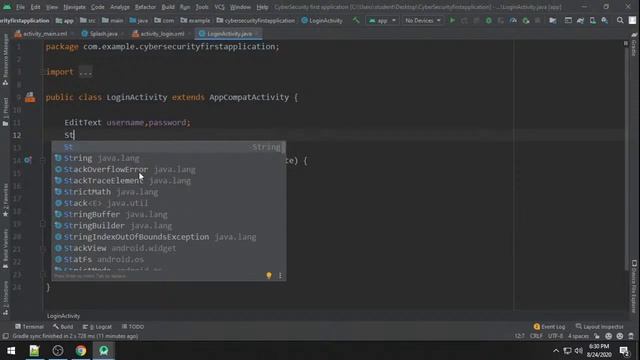Open the Logcat tool window
The image size is (640, 360).
(x=97, y=327)
